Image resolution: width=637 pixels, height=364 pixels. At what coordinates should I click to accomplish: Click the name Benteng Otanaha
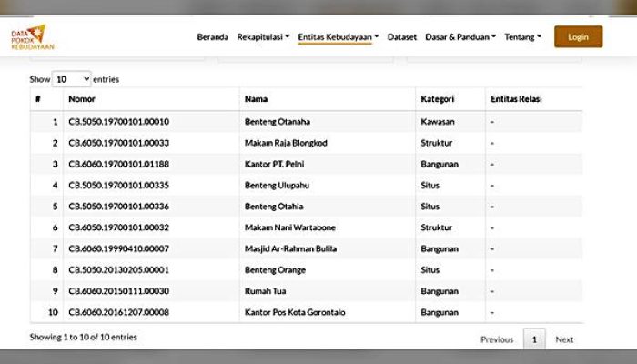pos(277,121)
